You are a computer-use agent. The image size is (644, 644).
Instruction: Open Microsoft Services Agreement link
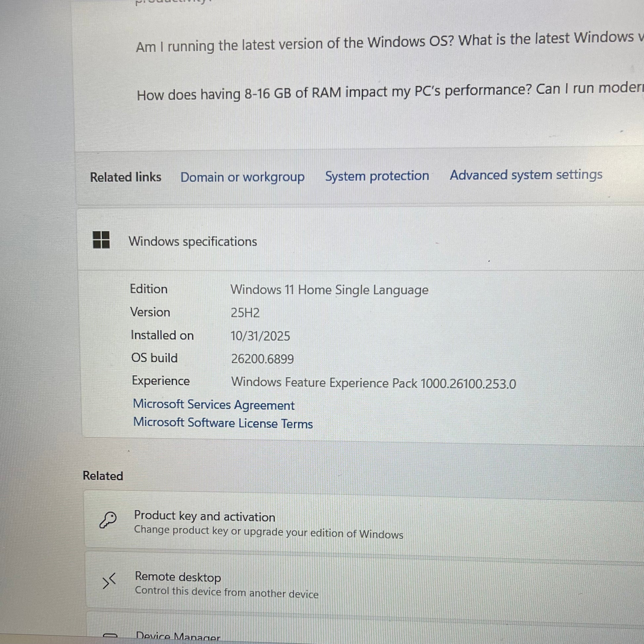[x=214, y=405]
